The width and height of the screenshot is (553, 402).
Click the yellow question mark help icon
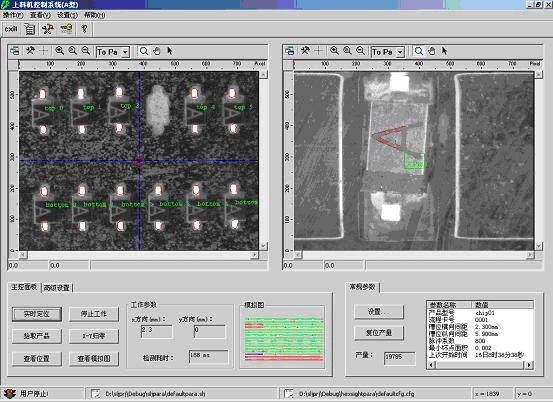point(84,29)
